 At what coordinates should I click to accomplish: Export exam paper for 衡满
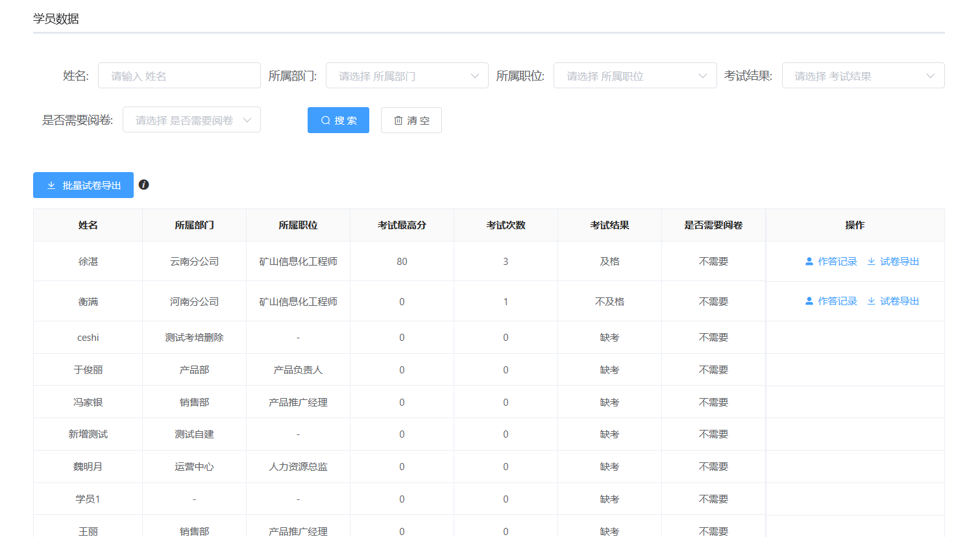coord(893,301)
